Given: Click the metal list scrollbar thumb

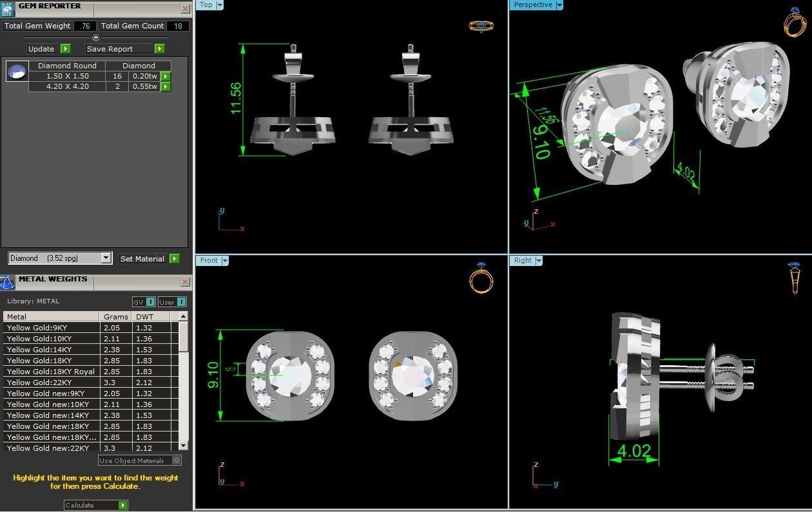Looking at the screenshot, I should coord(184,336).
